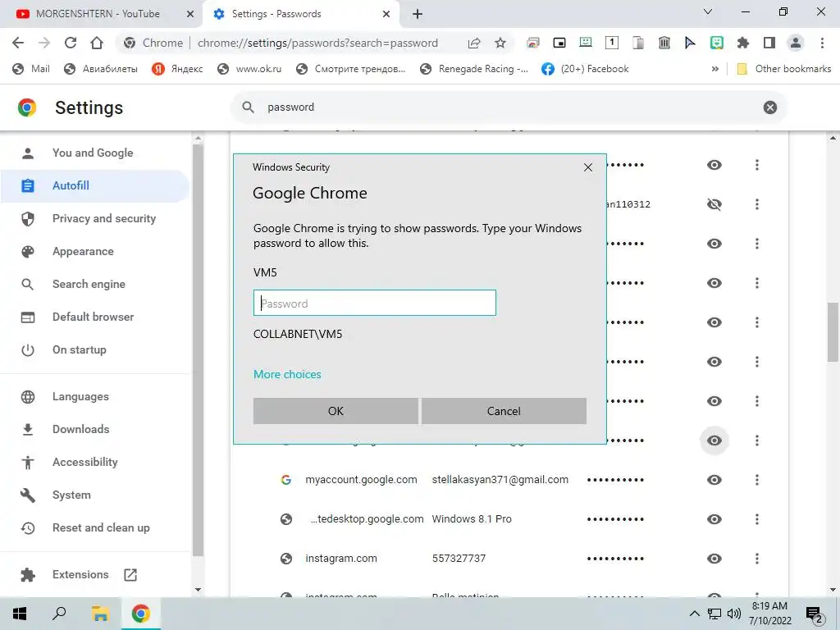The width and height of the screenshot is (840, 630).
Task: Open Appearance settings
Action: coord(83,251)
